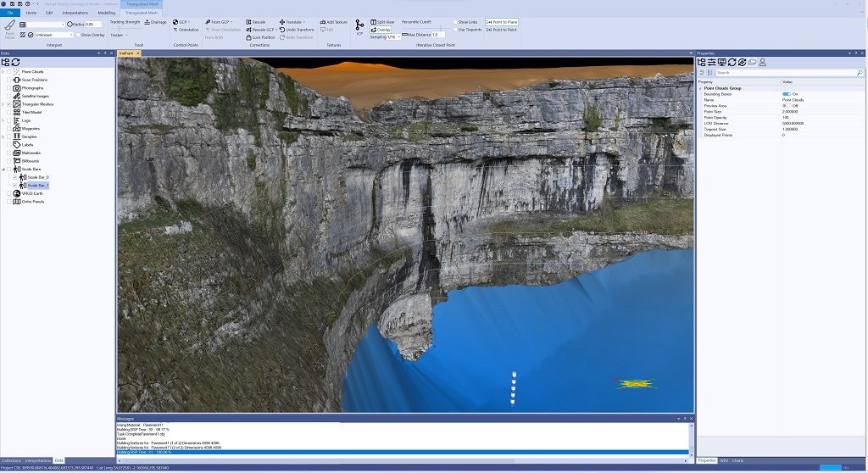Select the Scale Bar_1 tree item
This screenshot has width=868, height=473.
[x=38, y=186]
